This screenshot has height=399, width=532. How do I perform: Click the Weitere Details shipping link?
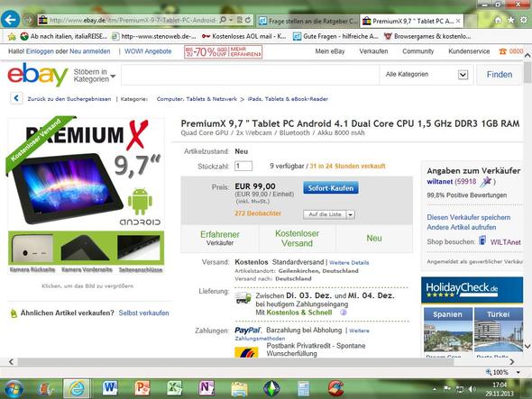click(x=349, y=263)
